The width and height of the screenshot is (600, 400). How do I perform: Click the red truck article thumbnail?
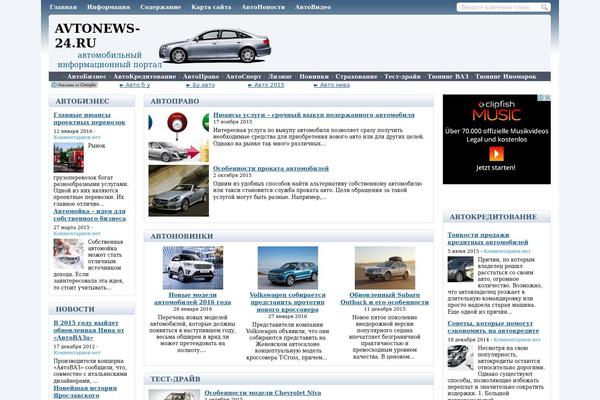tap(68, 157)
